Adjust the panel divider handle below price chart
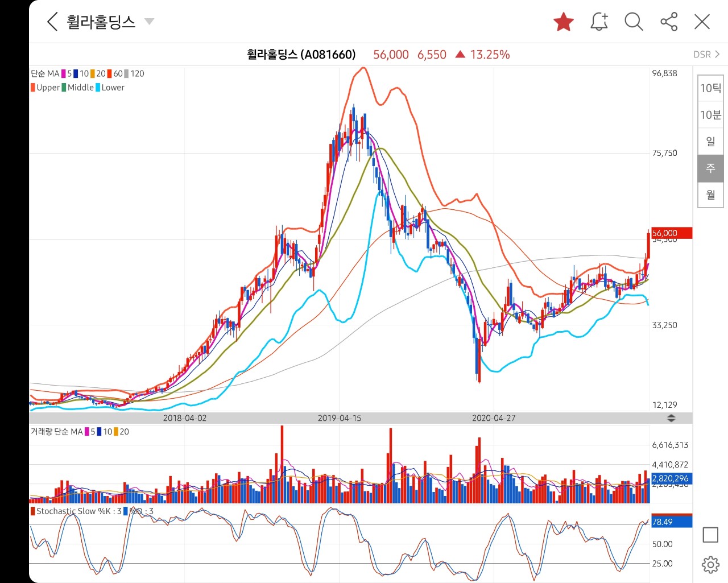Screen dimensions: 728x583 tap(671, 418)
